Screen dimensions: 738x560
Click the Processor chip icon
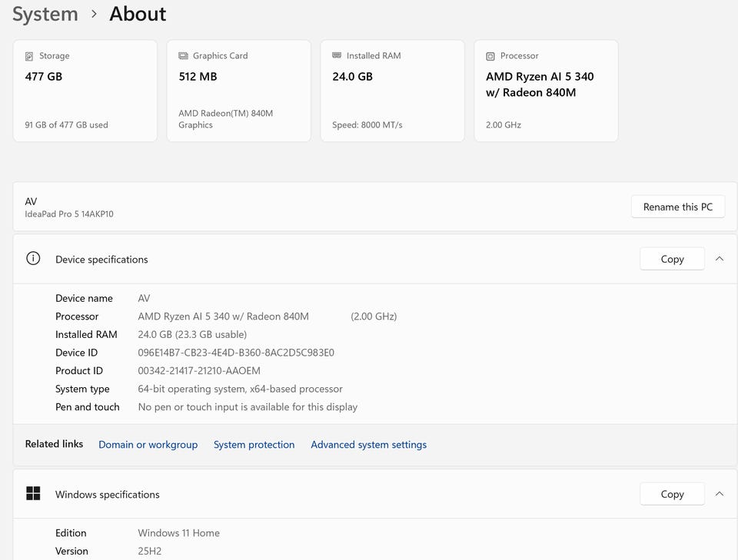[490, 56]
